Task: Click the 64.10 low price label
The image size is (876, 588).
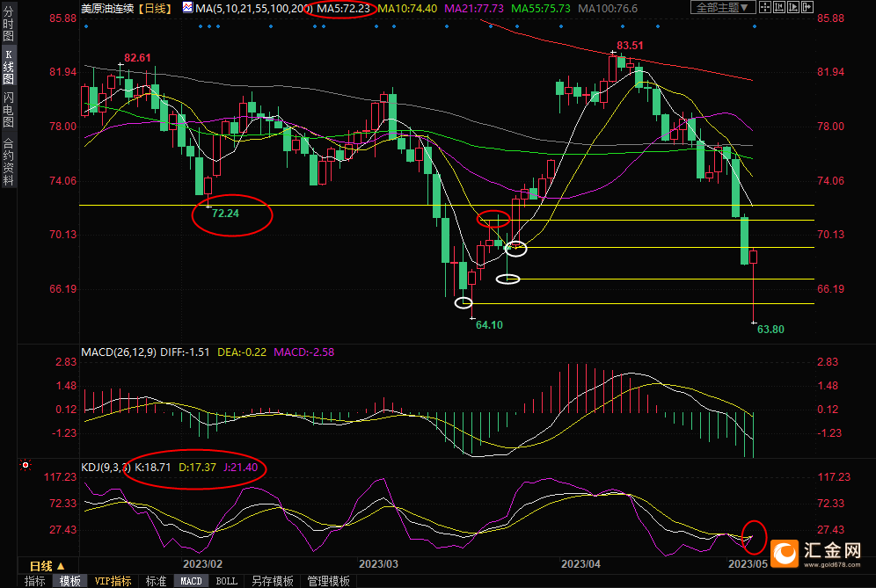Action: pos(489,325)
